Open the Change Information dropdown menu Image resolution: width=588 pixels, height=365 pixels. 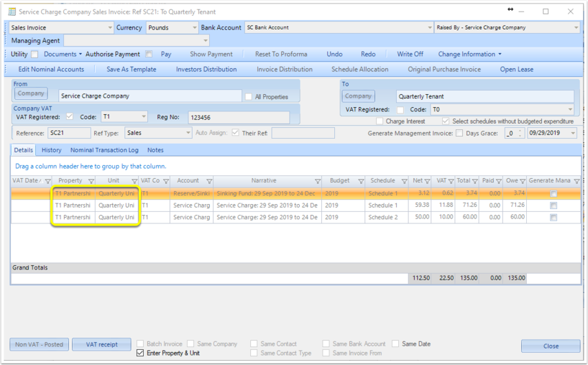(x=470, y=54)
